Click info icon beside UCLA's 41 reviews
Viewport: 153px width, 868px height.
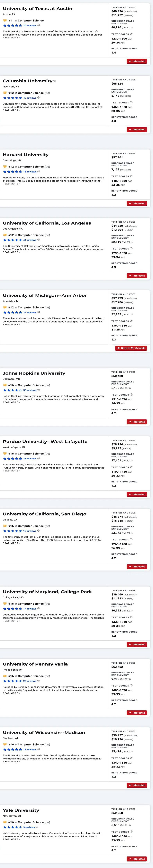[39, 240]
